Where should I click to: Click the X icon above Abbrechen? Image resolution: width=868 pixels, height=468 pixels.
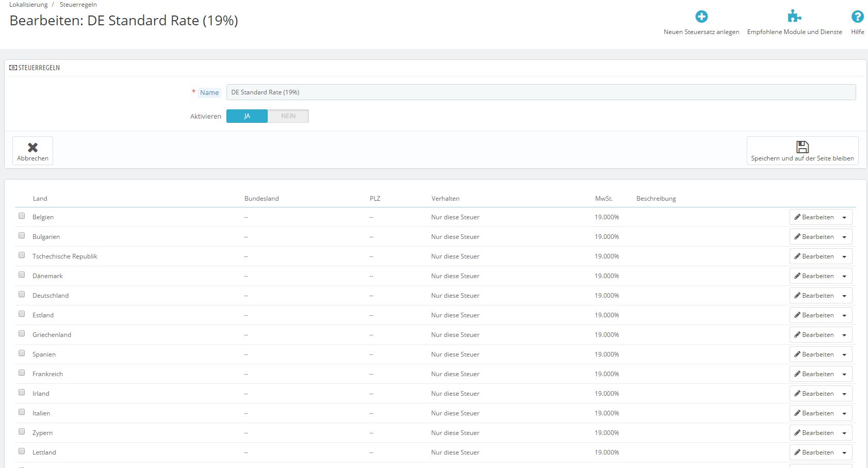pyautogui.click(x=32, y=148)
